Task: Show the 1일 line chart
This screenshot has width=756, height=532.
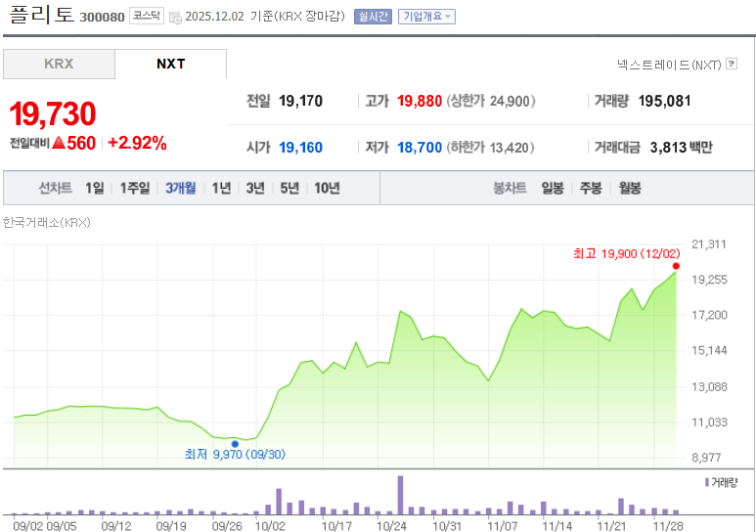Action: [95, 188]
